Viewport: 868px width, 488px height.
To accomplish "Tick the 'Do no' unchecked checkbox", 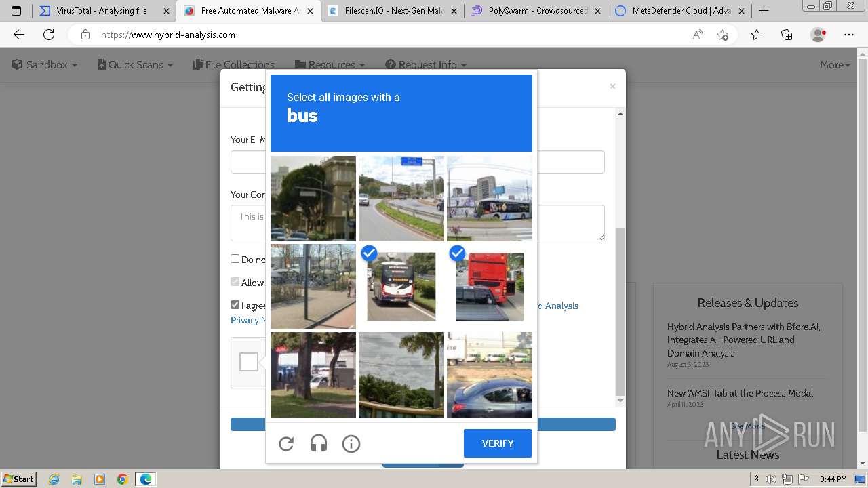I will tap(235, 259).
